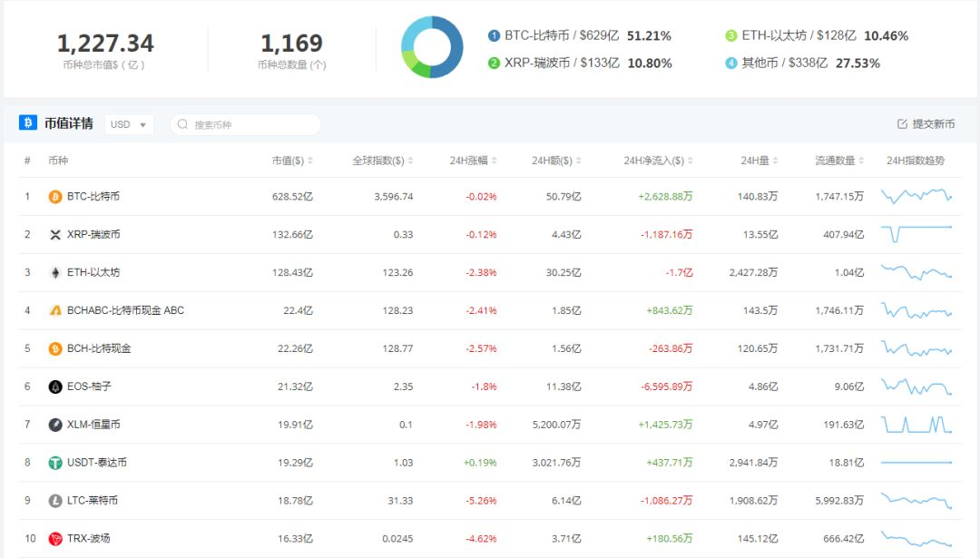Click the search magnifier icon
980x558 pixels.
tap(182, 124)
